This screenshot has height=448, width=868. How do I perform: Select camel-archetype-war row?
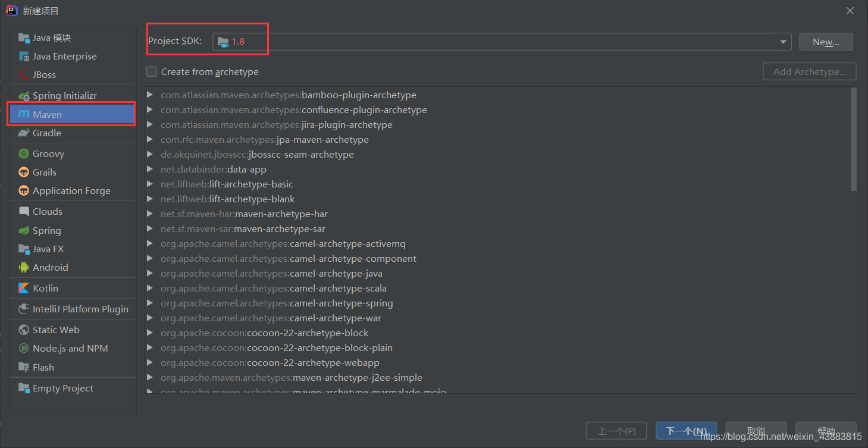[497, 318]
